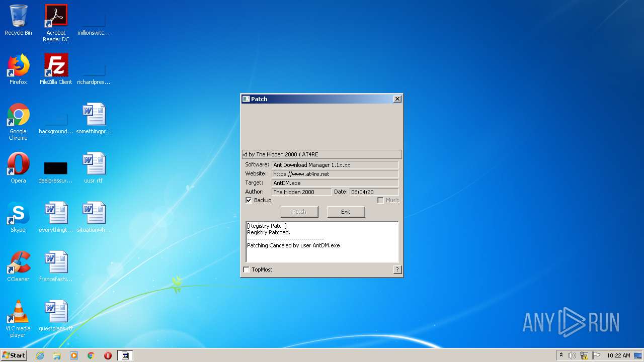Launch Google Chrome desktop shortcut
Viewport: 644px width, 362px height.
click(x=18, y=122)
